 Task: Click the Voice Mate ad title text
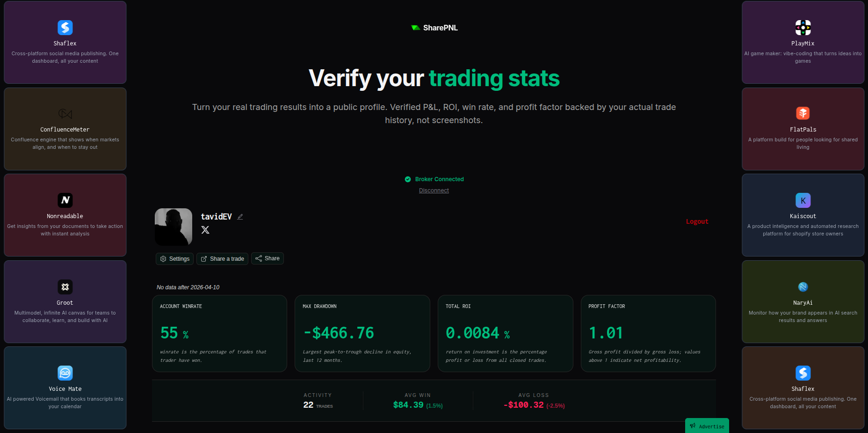point(65,389)
